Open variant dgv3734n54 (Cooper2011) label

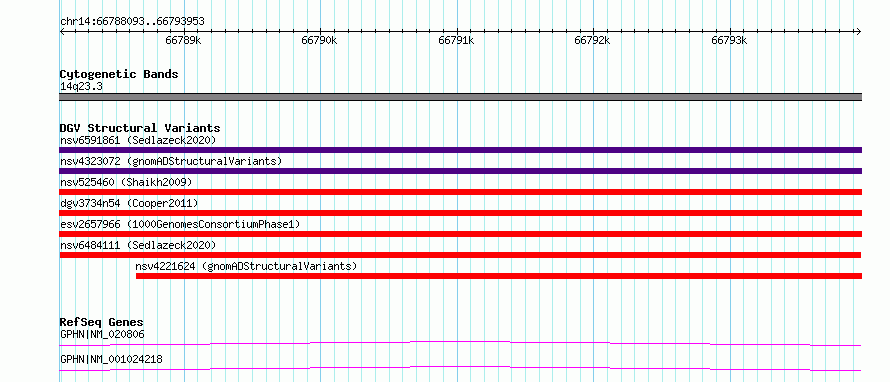pos(129,203)
